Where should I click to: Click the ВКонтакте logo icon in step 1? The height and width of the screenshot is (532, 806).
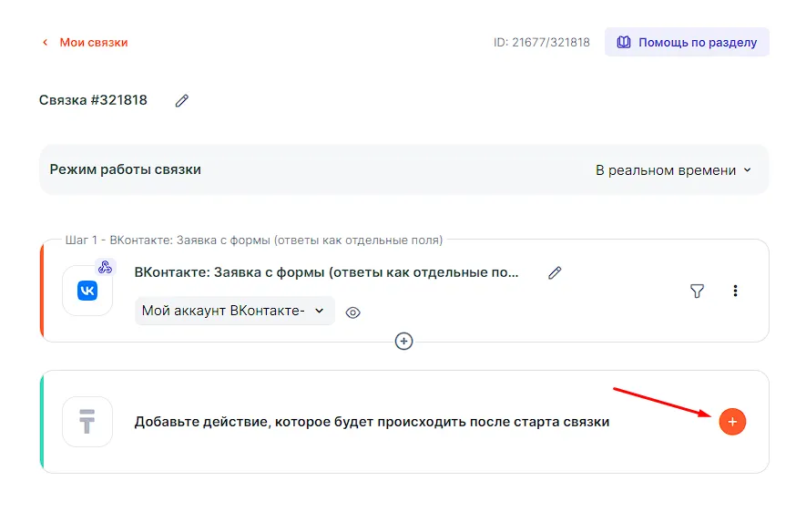click(87, 291)
